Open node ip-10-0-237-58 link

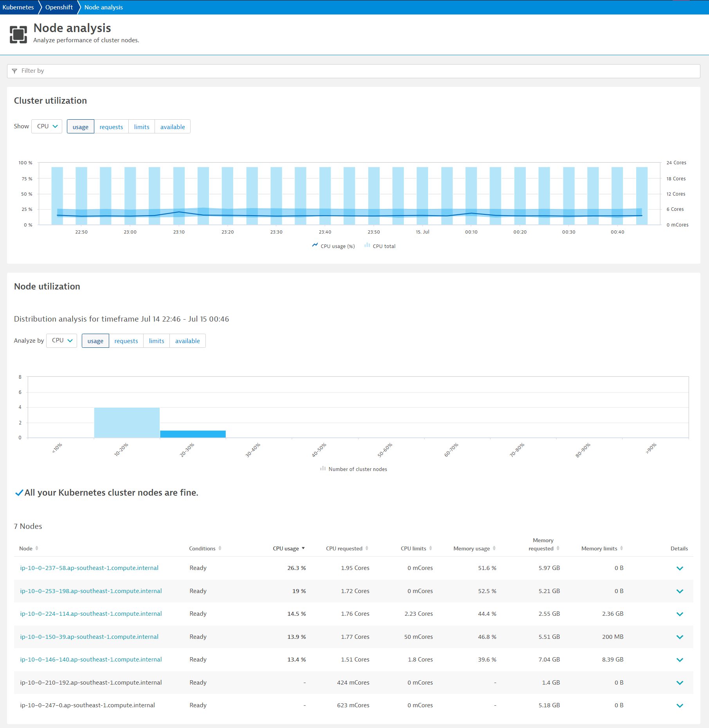(x=89, y=568)
